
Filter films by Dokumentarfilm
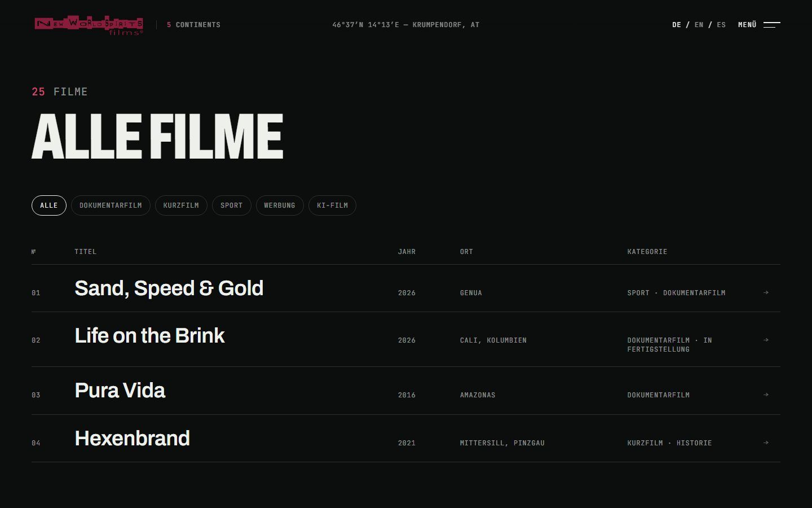111,205
